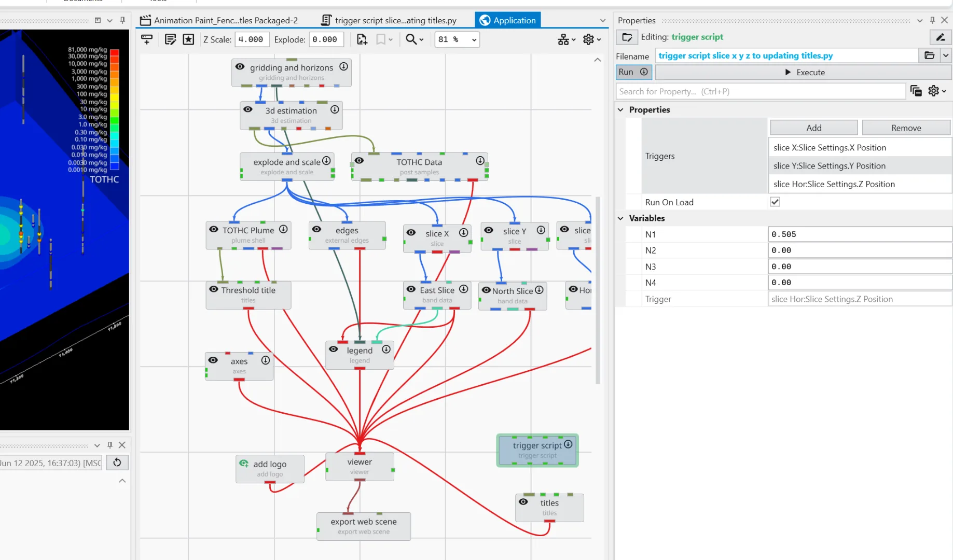Click the refresh icon next to the timestamp
This screenshot has height=560, width=953.
[117, 463]
